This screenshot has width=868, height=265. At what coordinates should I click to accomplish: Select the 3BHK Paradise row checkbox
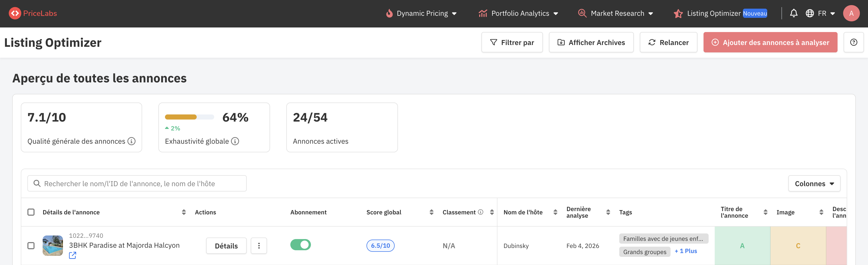[x=31, y=246]
